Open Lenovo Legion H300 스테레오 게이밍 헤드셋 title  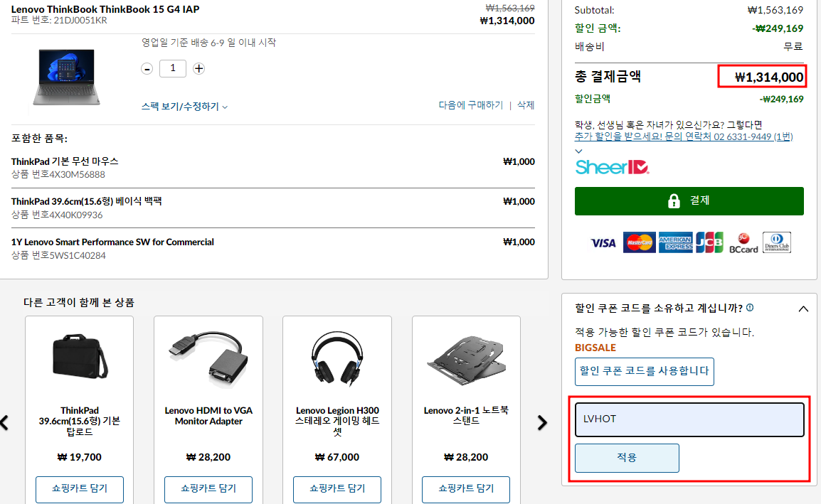[x=337, y=422]
